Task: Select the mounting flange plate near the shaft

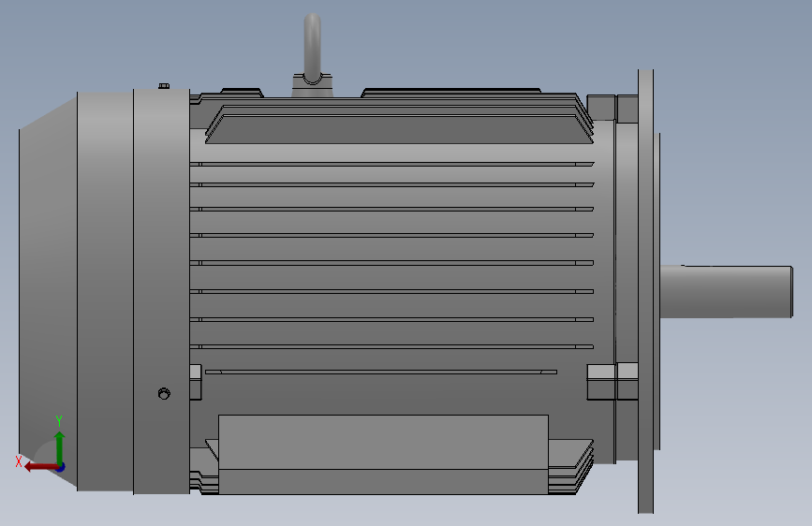Action: (x=645, y=291)
